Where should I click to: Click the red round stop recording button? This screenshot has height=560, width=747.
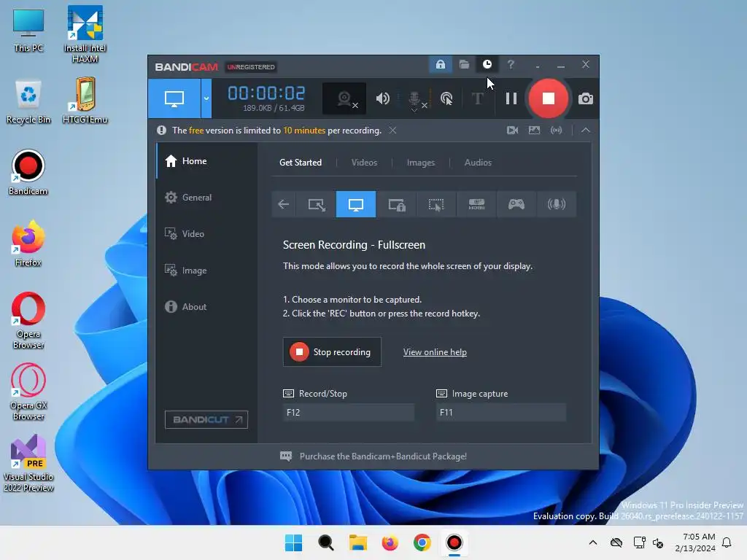[549, 98]
